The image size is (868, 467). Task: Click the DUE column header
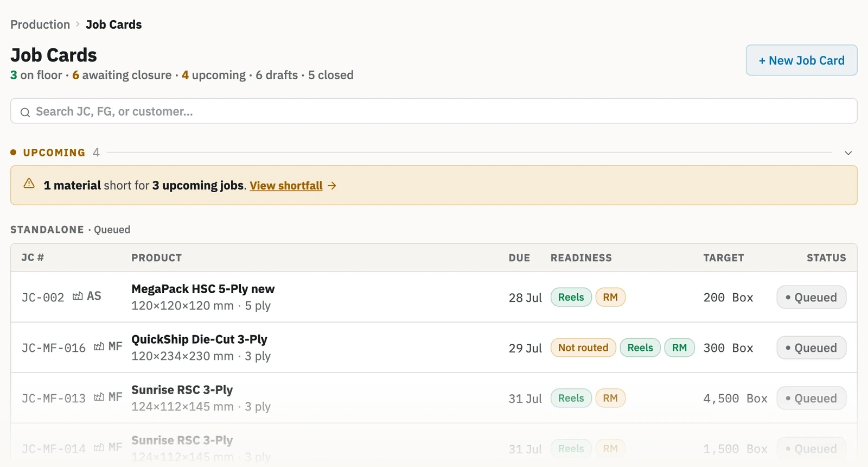519,257
